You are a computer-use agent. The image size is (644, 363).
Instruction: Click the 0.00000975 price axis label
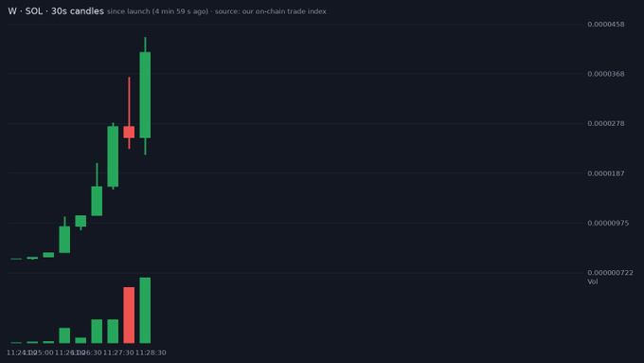608,224
